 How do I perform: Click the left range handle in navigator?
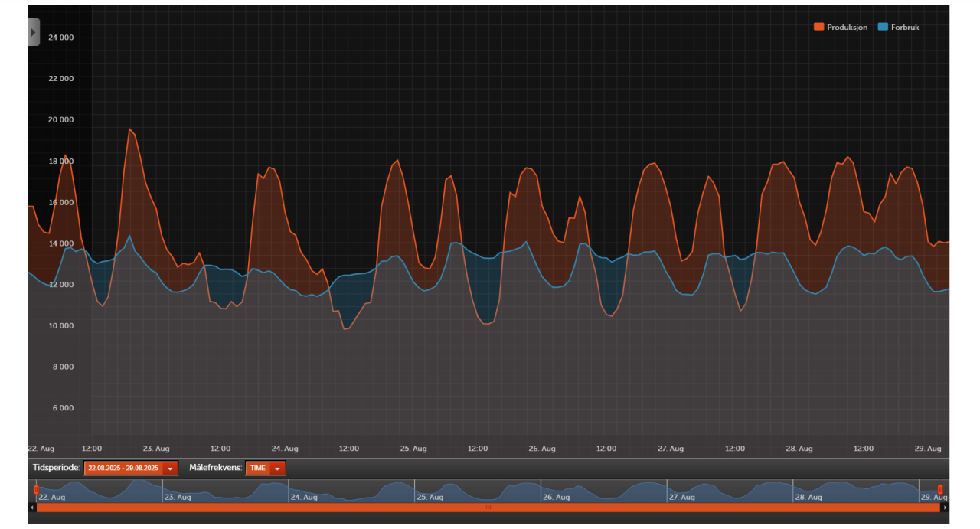pos(36,489)
